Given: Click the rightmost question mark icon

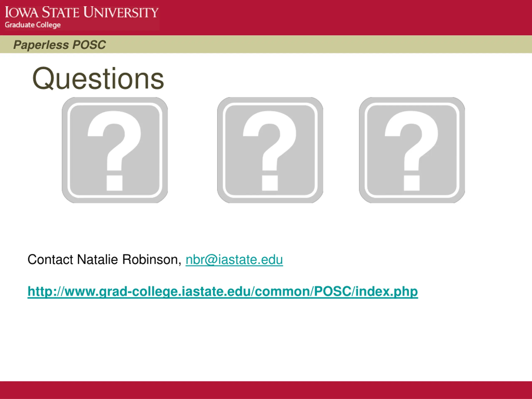Looking at the screenshot, I should (x=412, y=150).
